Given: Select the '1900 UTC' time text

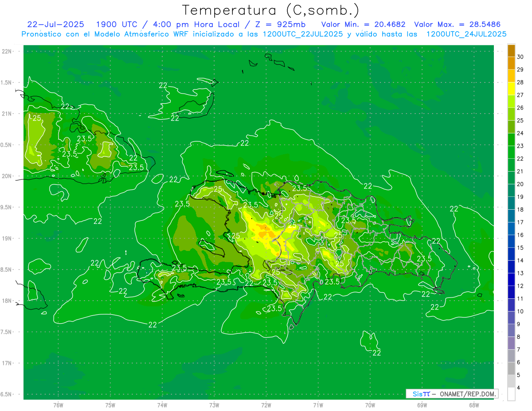Looking at the screenshot, I should (116, 24).
